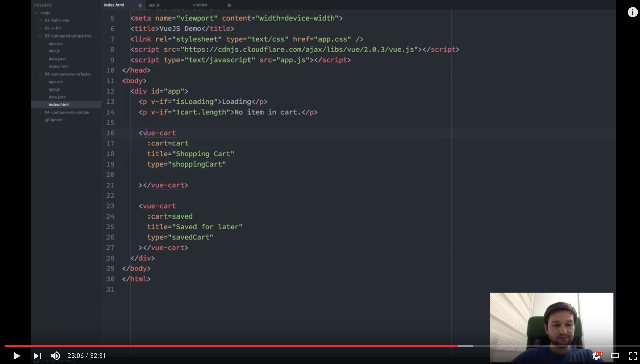Collapse the 04-components-refactor folder
The image size is (640, 364).
pos(40,74)
